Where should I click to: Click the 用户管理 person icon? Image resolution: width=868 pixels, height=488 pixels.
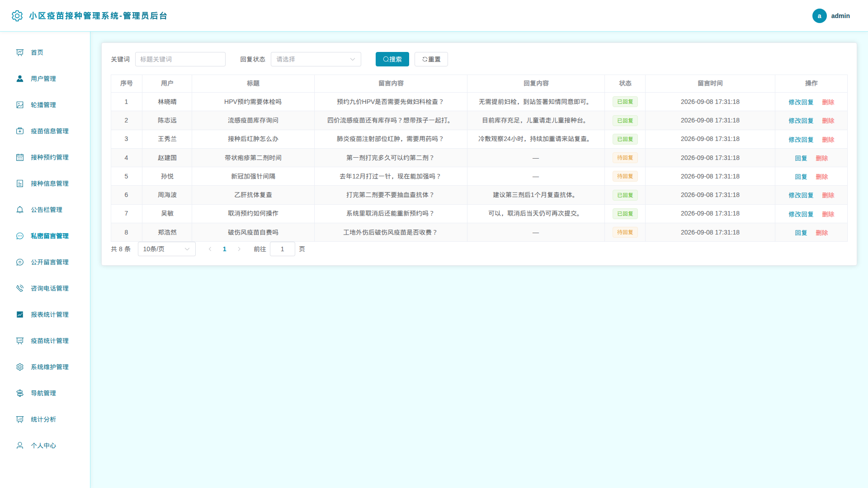tap(20, 79)
